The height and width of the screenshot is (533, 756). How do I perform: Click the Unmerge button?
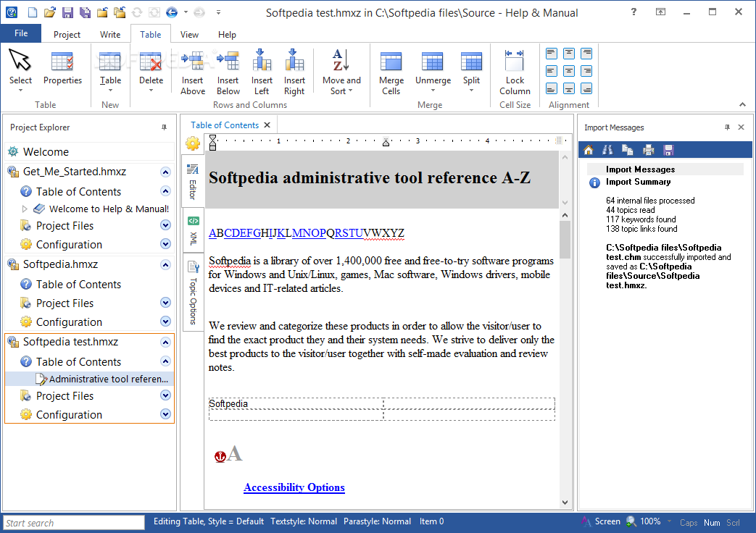(433, 71)
